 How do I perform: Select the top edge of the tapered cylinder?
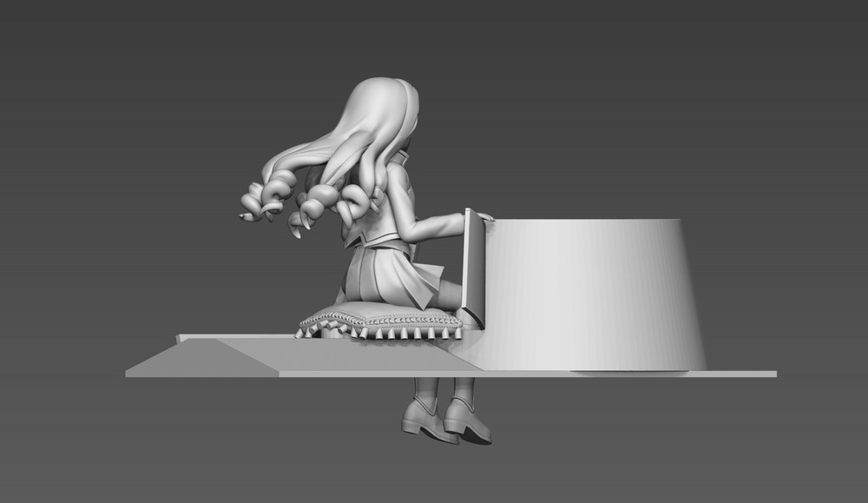582,221
